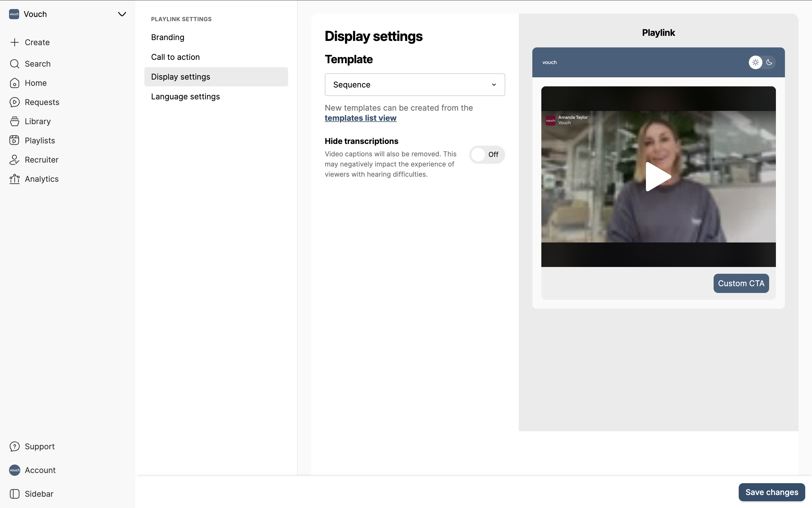The height and width of the screenshot is (508, 812).
Task: Open the templates list view link
Action: pyautogui.click(x=360, y=118)
